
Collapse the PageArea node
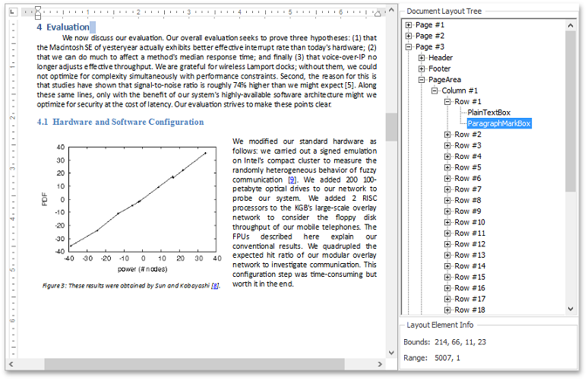tap(422, 80)
